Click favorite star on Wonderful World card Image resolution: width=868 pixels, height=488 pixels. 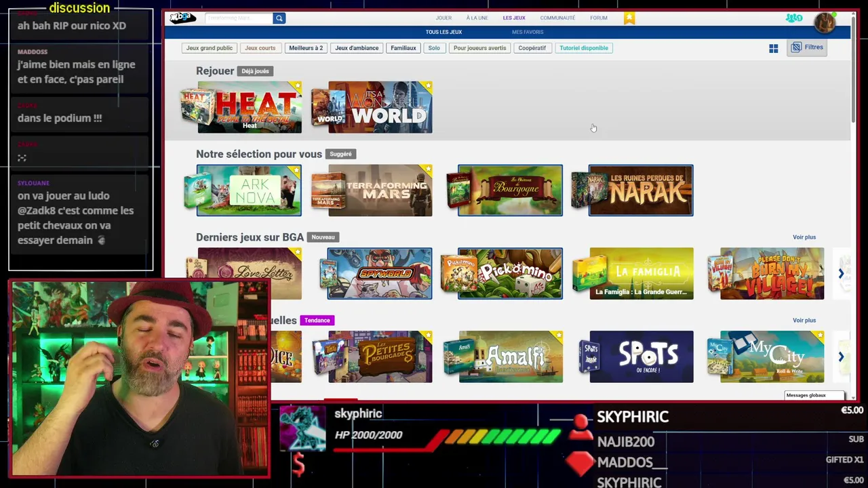coord(427,86)
